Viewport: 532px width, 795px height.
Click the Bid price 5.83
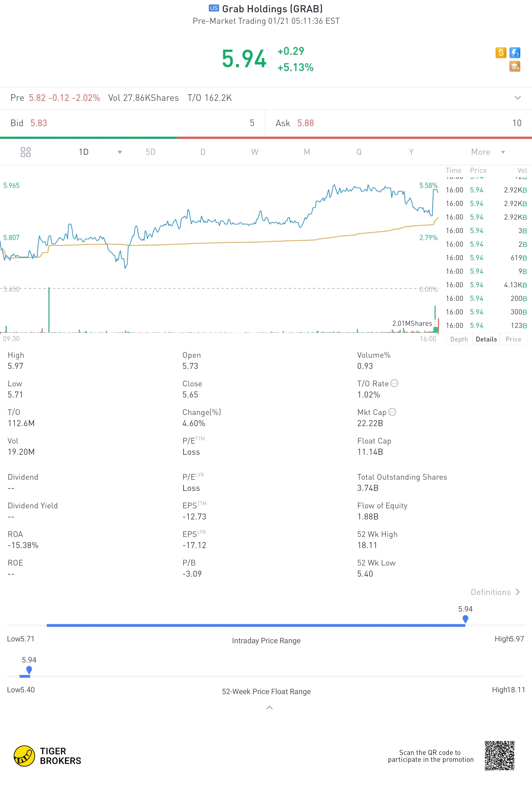click(39, 123)
